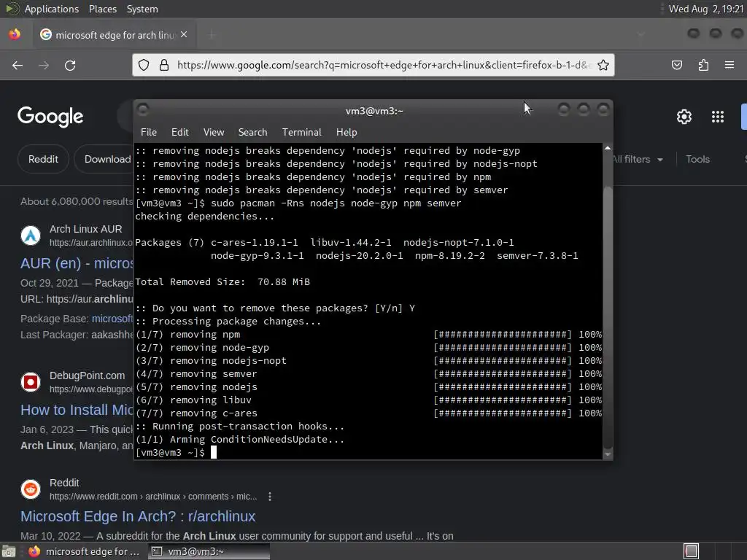747x560 pixels.
Task: Open the AUR (en) search result
Action: (77, 263)
